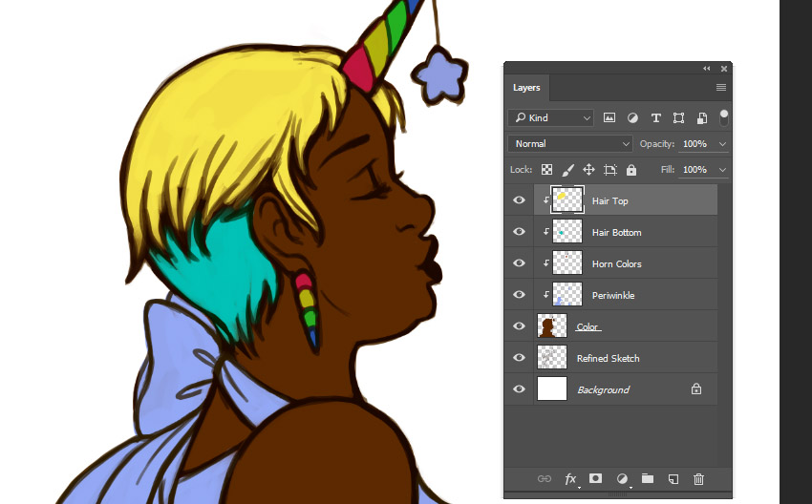Click the Periwinkle layer thumbnail
The width and height of the screenshot is (812, 504).
(567, 294)
